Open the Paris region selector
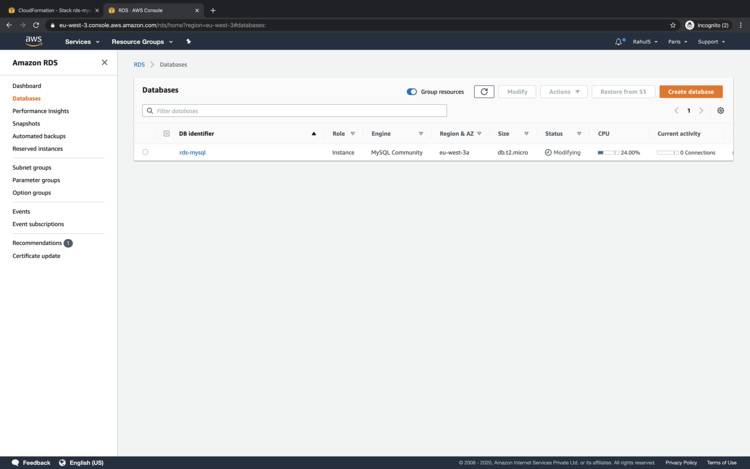 tap(678, 42)
